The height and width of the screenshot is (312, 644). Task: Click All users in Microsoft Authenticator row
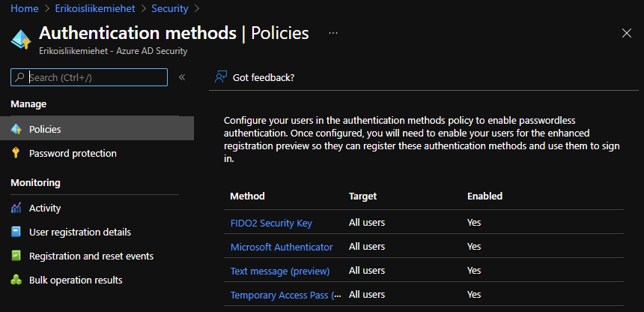pos(367,247)
